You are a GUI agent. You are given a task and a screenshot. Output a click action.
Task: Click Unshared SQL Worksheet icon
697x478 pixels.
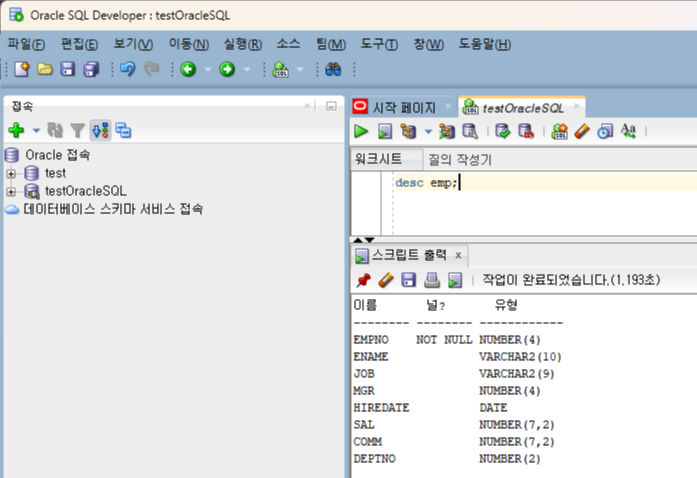click(x=559, y=131)
